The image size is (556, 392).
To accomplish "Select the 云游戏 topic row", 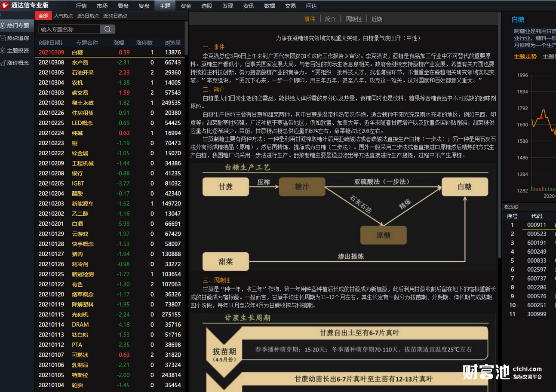I will coord(110,234).
